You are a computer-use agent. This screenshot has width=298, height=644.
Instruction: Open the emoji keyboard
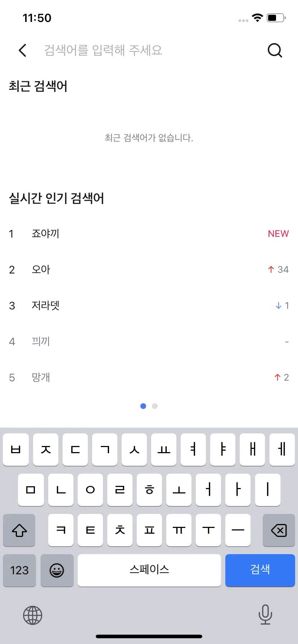[x=57, y=570]
